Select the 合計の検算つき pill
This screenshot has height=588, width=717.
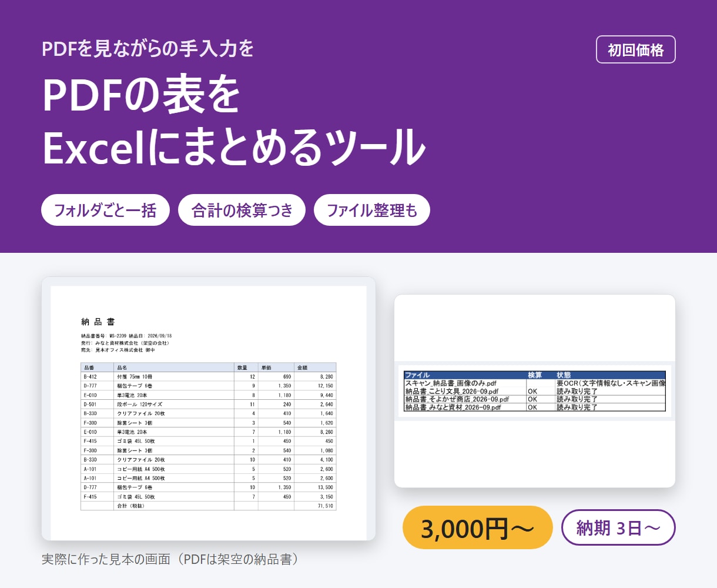242,210
